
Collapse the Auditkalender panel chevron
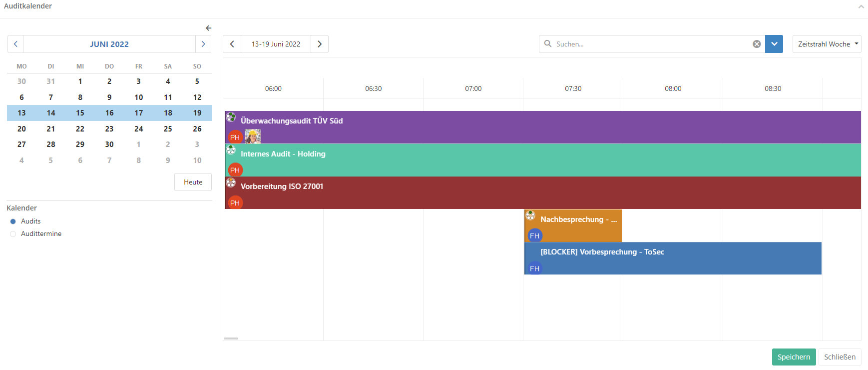coord(861,6)
